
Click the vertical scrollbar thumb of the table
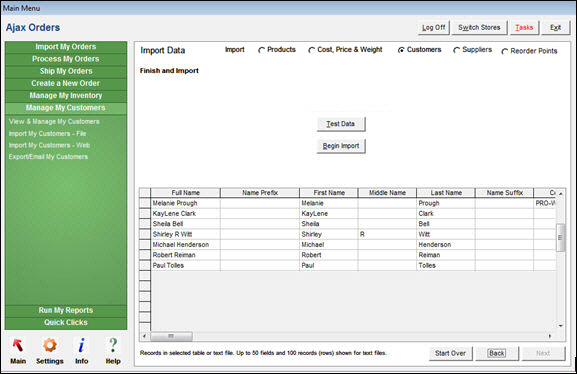(x=560, y=238)
